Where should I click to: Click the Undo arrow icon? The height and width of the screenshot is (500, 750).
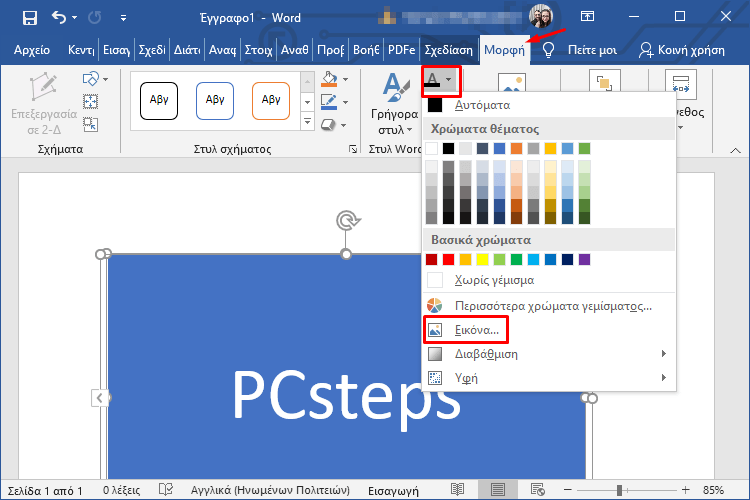coord(58,18)
